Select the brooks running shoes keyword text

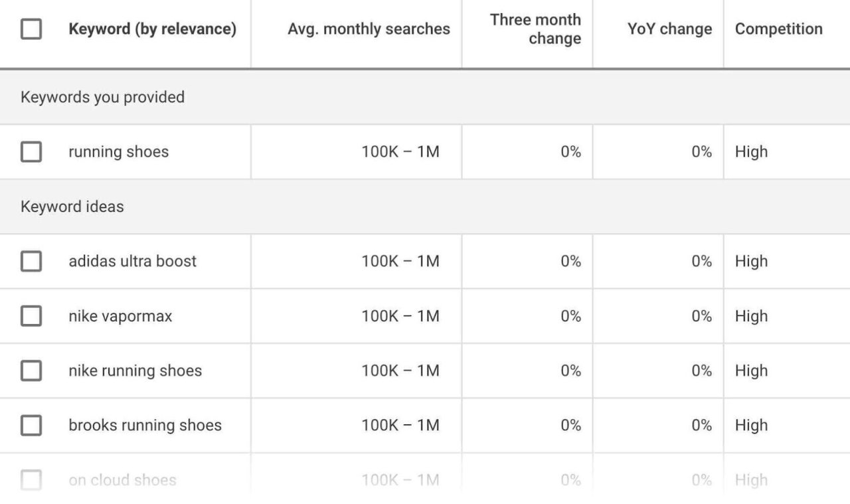pos(145,426)
